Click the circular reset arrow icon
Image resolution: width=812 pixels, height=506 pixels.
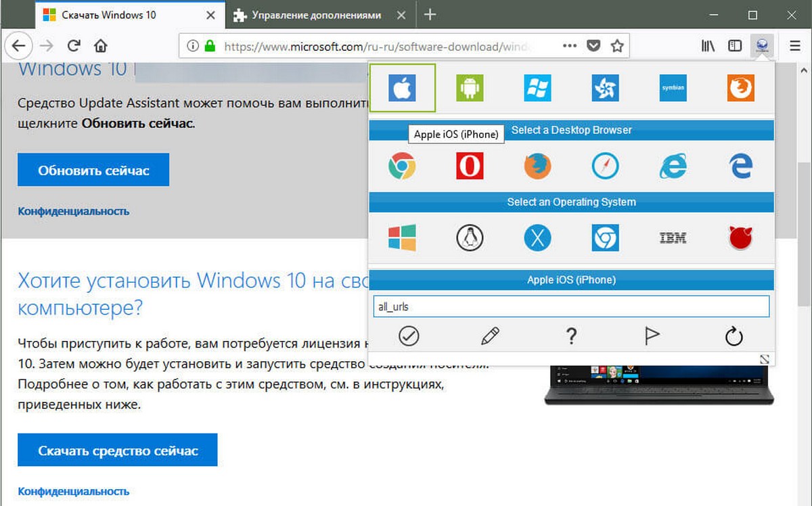click(734, 336)
